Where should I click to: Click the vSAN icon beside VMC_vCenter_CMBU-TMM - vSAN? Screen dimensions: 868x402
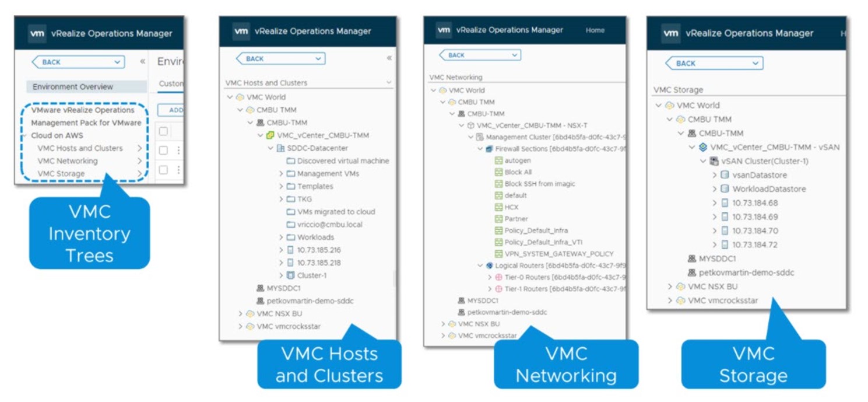coord(703,148)
